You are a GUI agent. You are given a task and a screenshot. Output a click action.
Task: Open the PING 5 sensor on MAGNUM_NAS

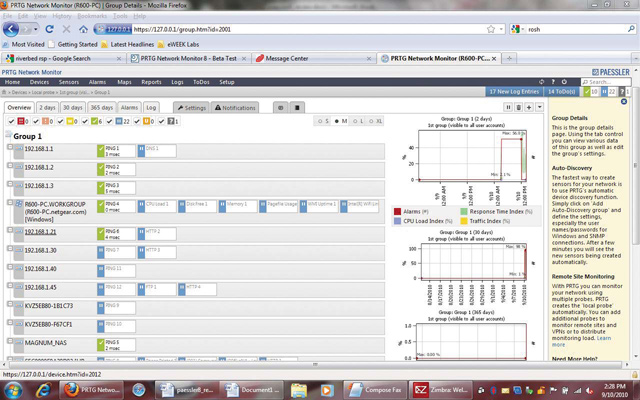click(116, 345)
